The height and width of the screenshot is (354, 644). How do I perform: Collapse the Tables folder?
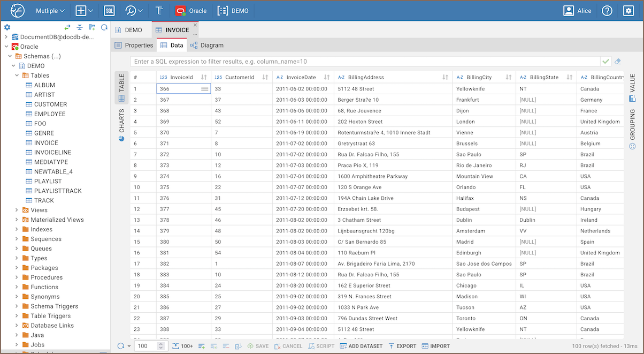click(x=17, y=76)
